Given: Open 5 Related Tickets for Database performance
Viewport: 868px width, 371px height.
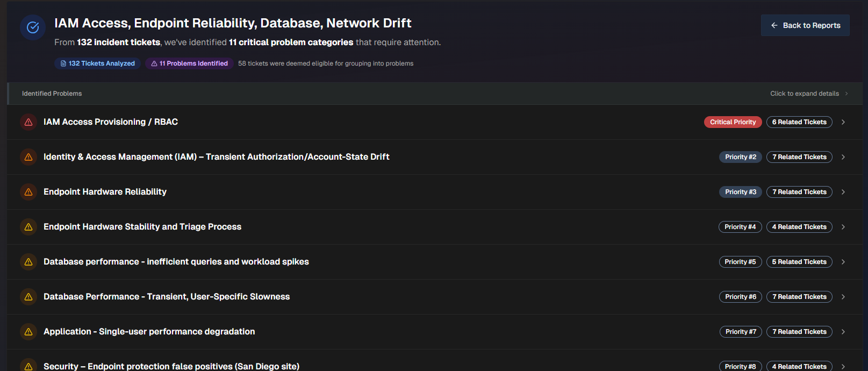Looking at the screenshot, I should click(x=799, y=262).
